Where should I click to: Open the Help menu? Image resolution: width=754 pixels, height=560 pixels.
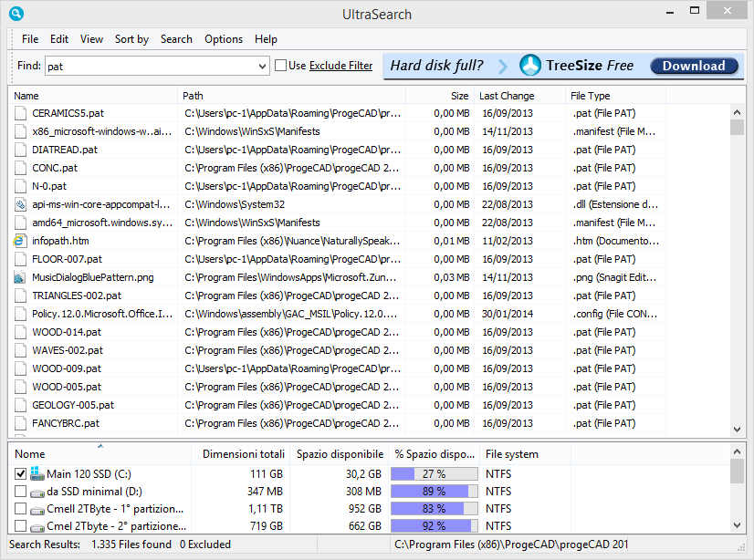click(266, 39)
